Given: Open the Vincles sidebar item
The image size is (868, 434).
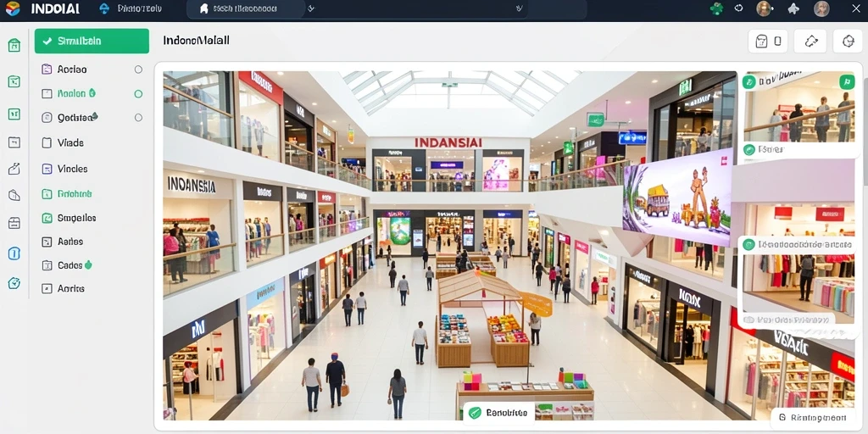Looking at the screenshot, I should pyautogui.click(x=92, y=169).
